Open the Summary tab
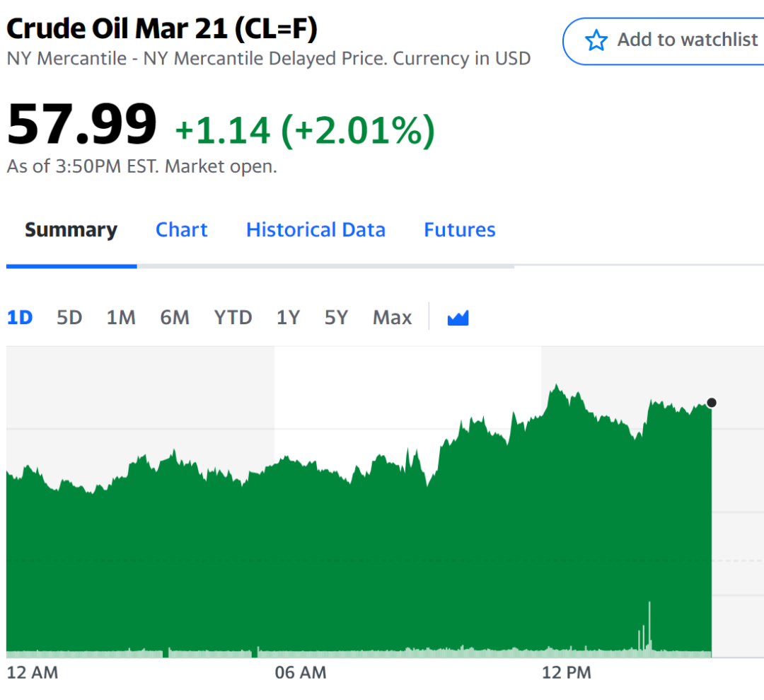 (71, 230)
